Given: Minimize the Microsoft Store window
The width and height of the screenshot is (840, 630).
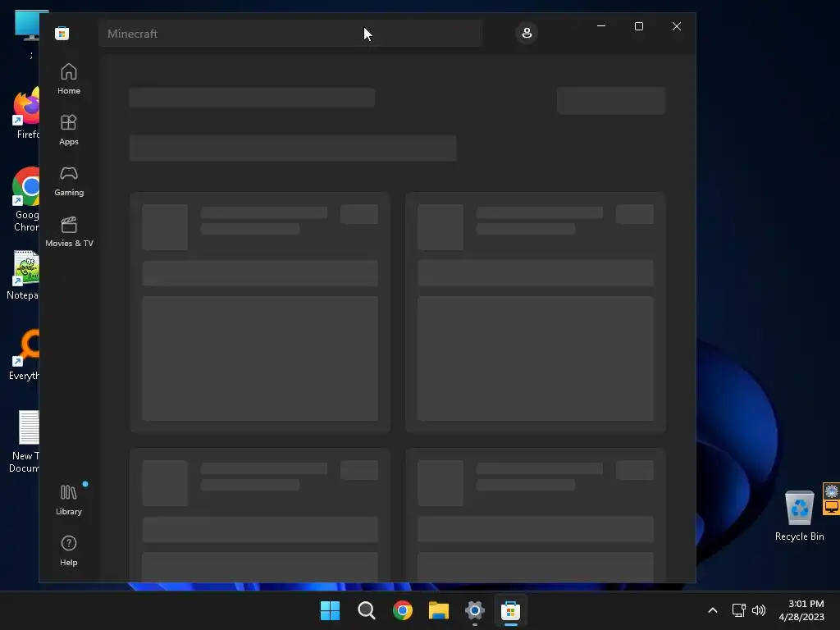Looking at the screenshot, I should (601, 26).
